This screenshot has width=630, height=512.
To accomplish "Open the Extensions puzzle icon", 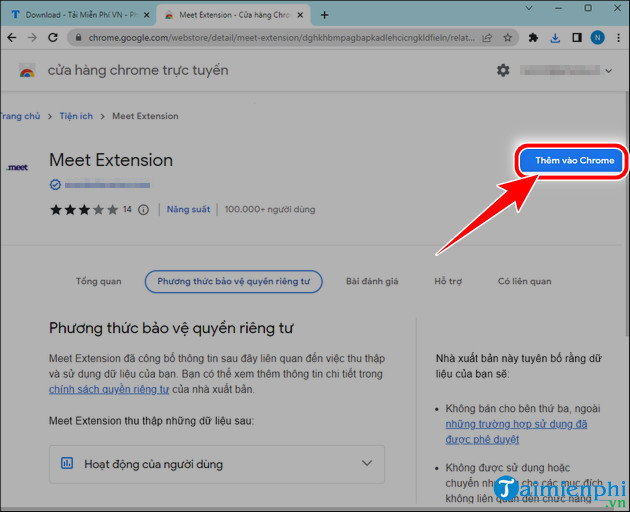I will tap(533, 38).
